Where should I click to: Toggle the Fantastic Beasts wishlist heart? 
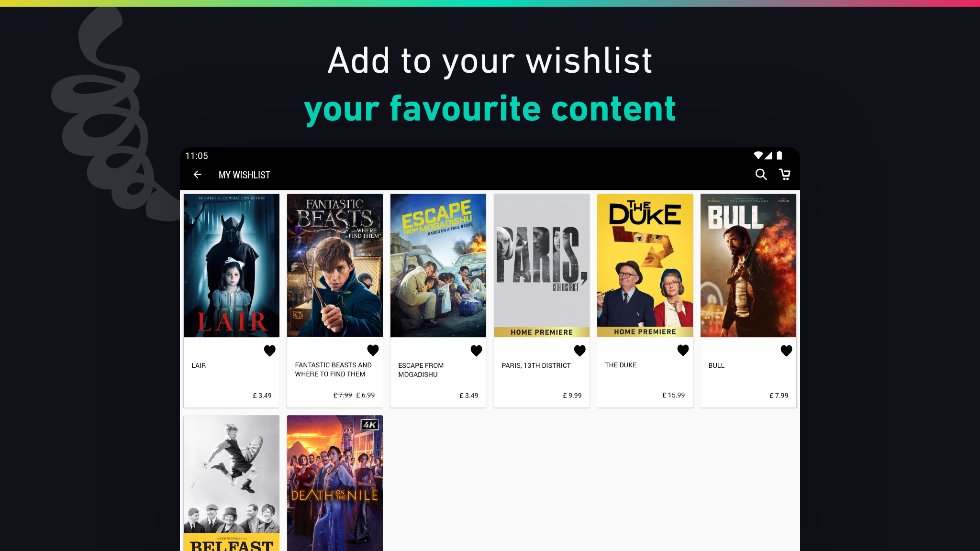pyautogui.click(x=373, y=350)
